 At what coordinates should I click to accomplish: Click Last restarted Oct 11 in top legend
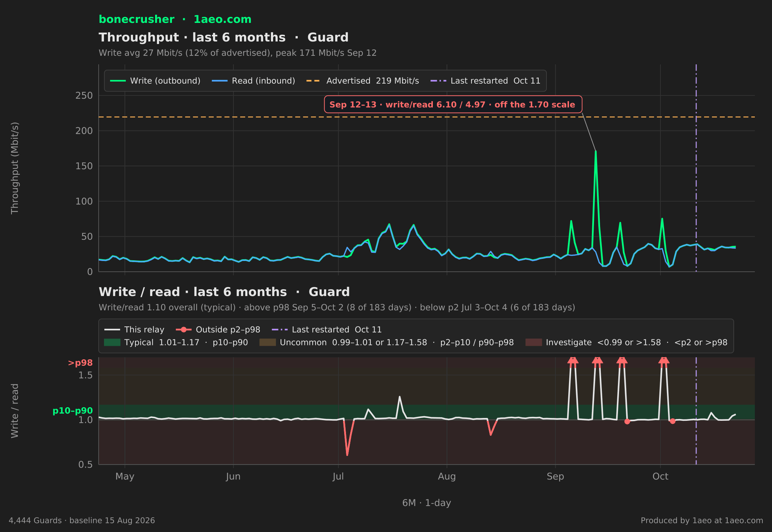pos(485,81)
